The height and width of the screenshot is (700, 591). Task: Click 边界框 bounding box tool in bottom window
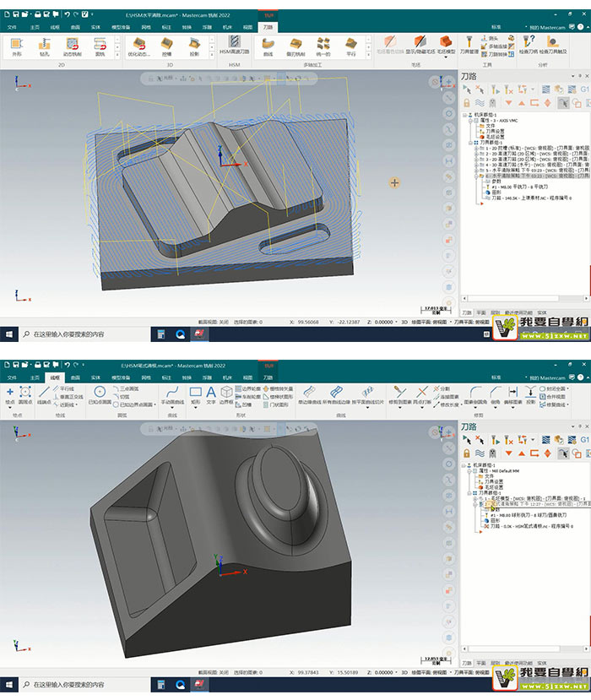(x=226, y=396)
